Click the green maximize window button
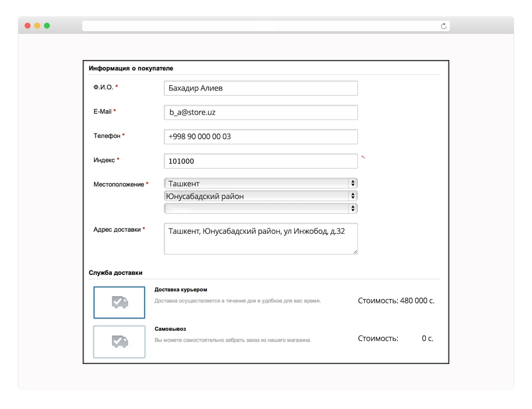 (47, 26)
